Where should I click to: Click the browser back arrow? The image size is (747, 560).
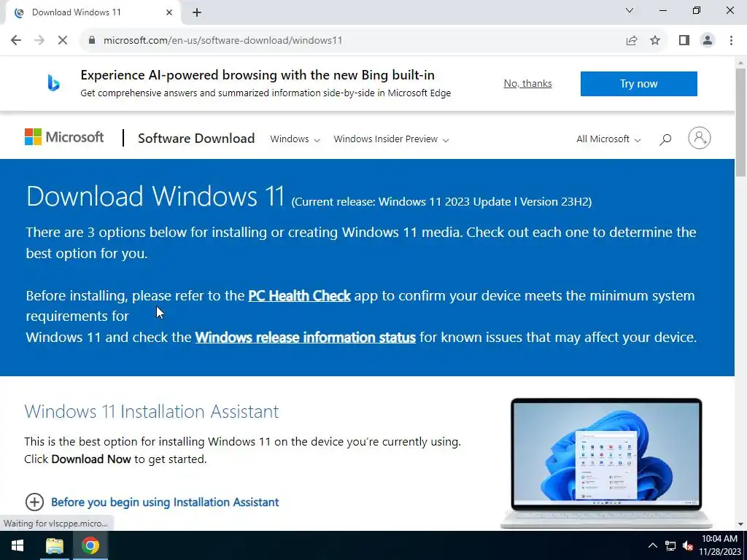pyautogui.click(x=16, y=41)
